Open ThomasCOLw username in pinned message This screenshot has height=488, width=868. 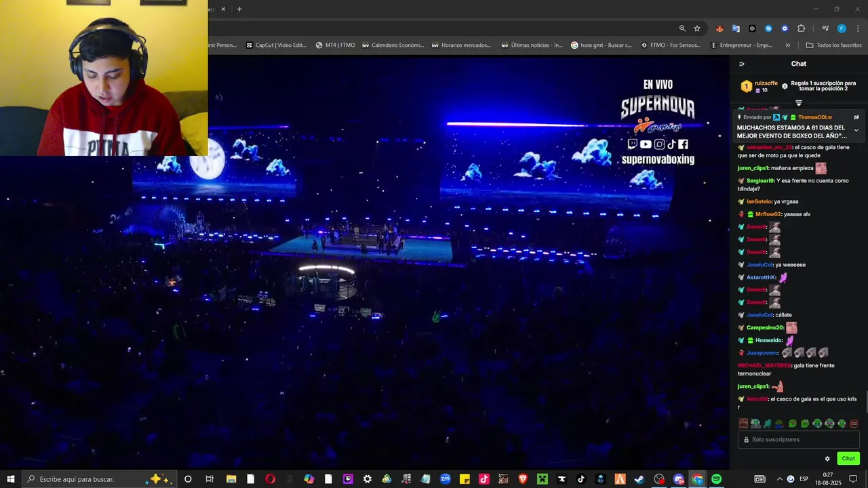pyautogui.click(x=814, y=117)
